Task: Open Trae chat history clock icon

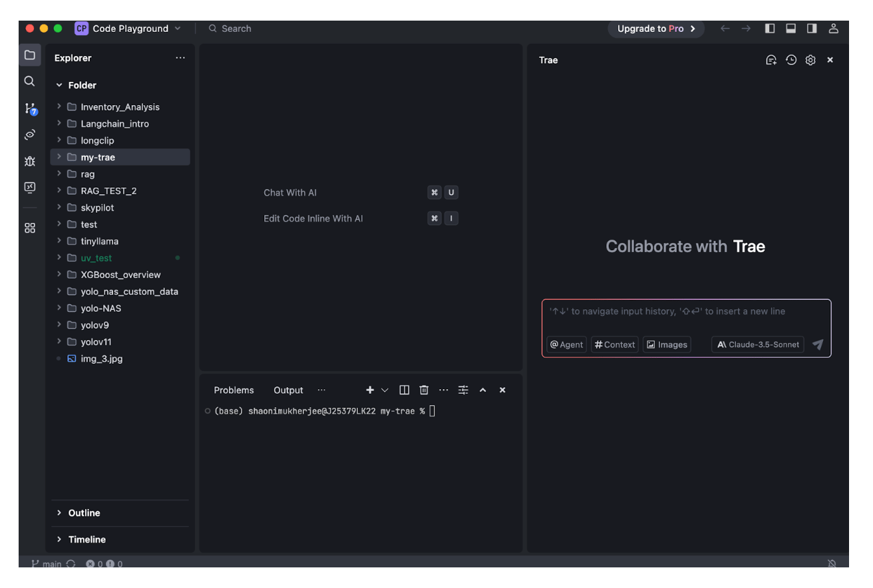Action: tap(791, 60)
